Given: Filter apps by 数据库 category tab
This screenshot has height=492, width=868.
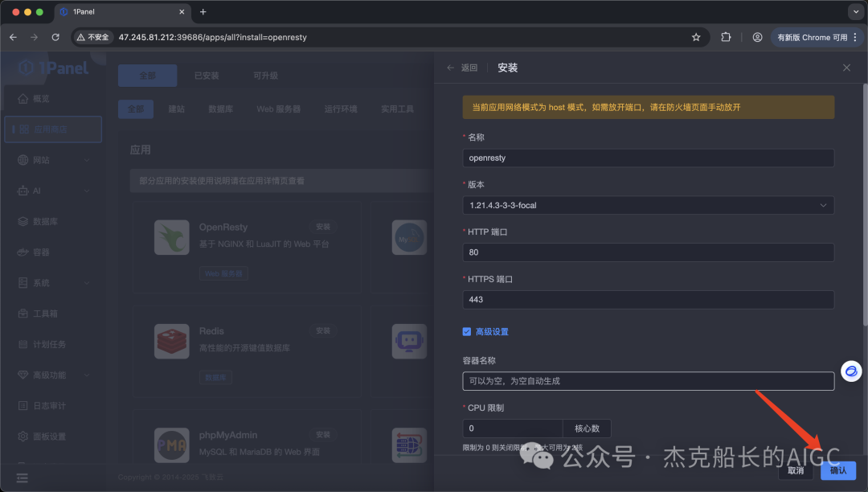Looking at the screenshot, I should [220, 109].
